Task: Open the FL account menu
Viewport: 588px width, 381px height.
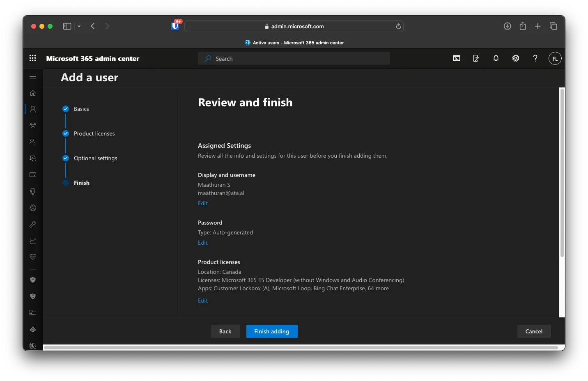Action: click(x=555, y=58)
